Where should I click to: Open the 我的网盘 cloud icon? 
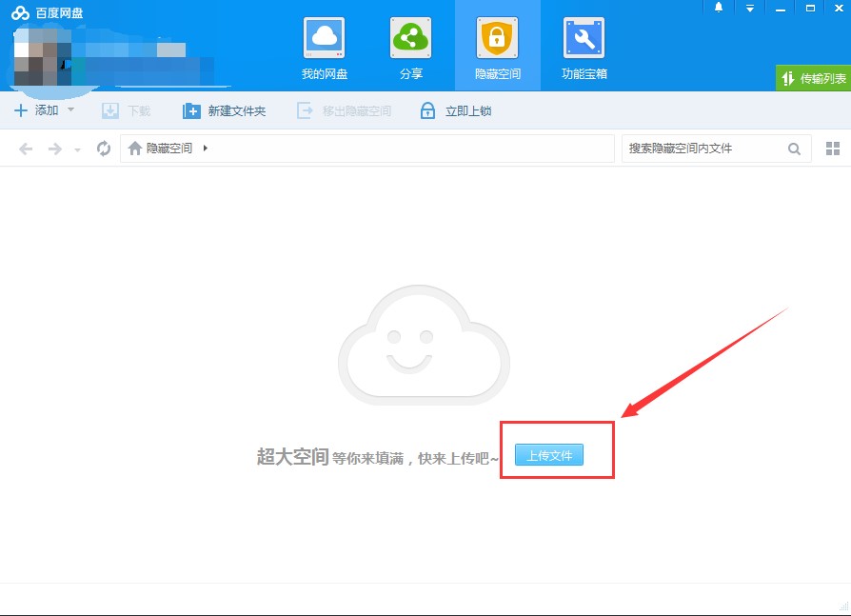point(324,49)
